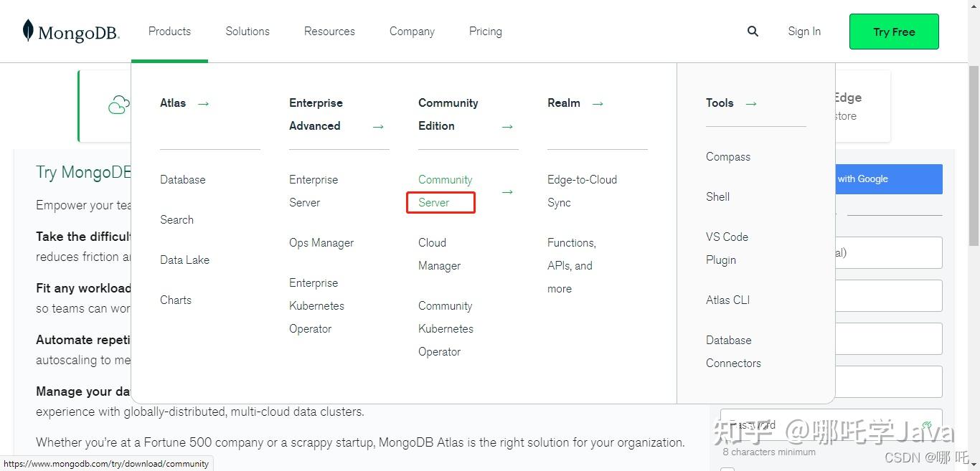The image size is (980, 471).
Task: Click the Try Free button
Action: tap(893, 32)
